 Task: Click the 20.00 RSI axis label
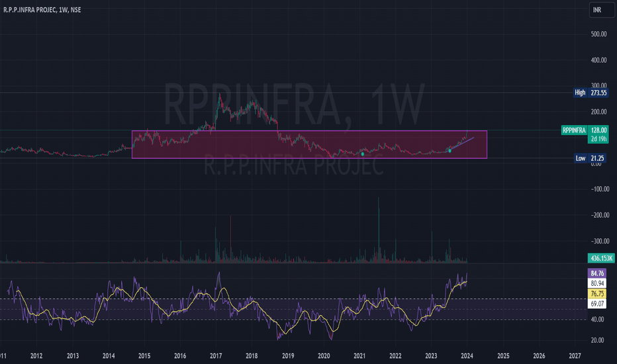[x=597, y=340]
